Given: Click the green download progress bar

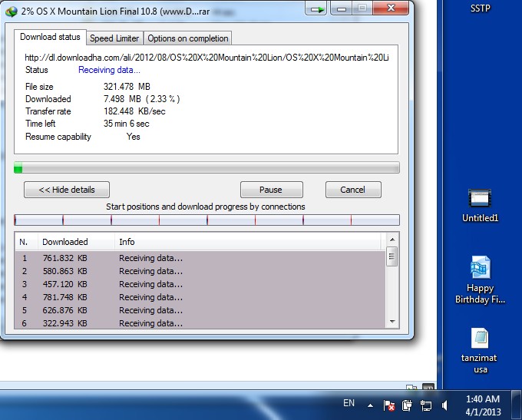Looking at the screenshot, I should tap(206, 167).
